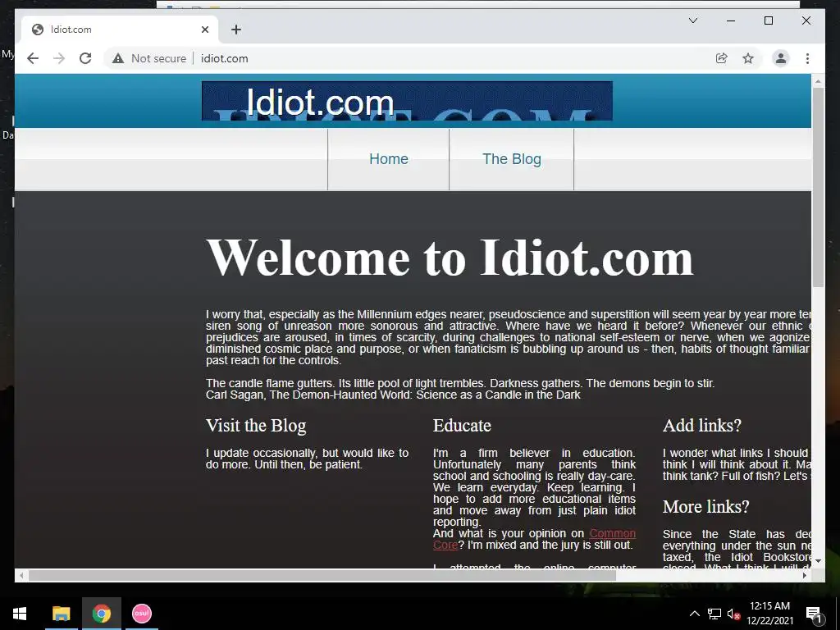Open Chrome's three-dot menu
This screenshot has width=840, height=630.
coord(807,58)
